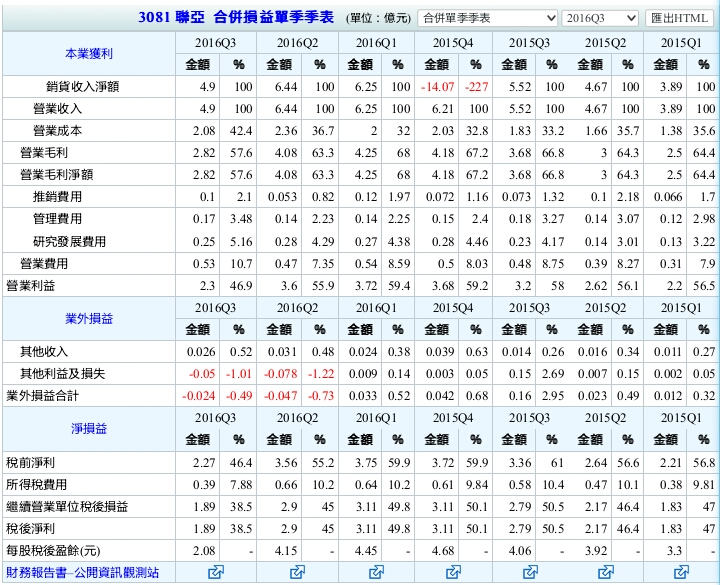The height and width of the screenshot is (585, 720).
Task: Select the 管理費用 row label
Action: coord(57,219)
